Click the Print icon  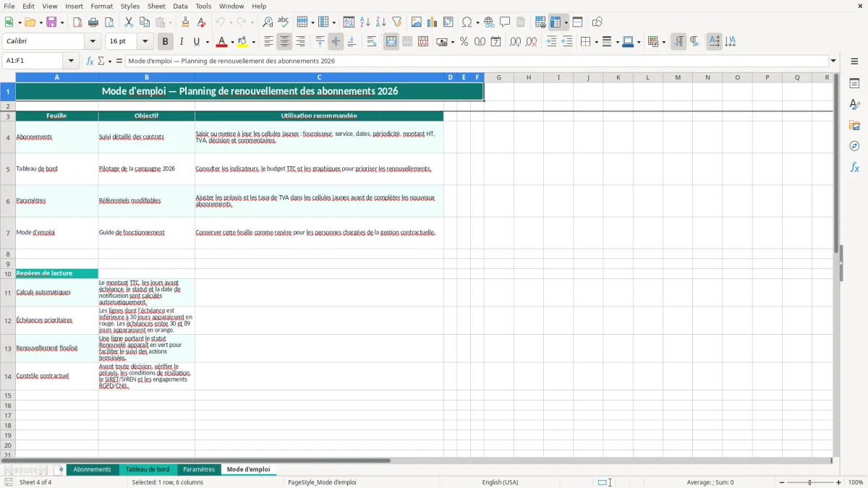(93, 22)
